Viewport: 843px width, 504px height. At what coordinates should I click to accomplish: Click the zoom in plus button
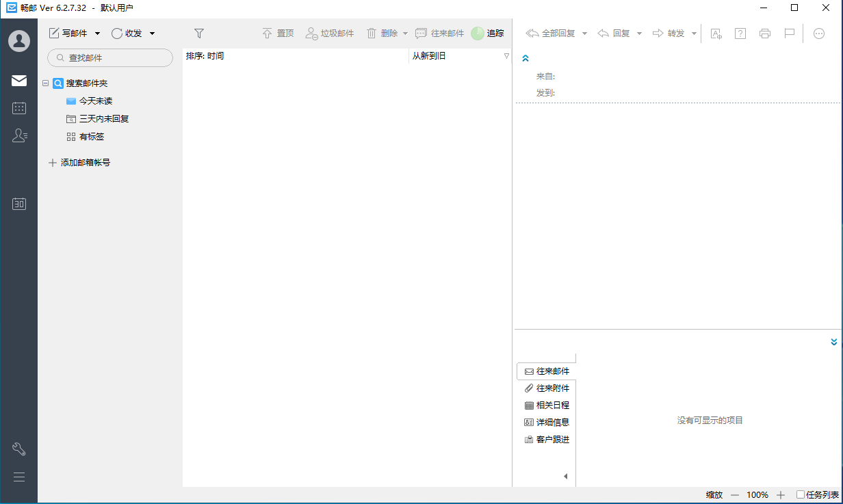(x=781, y=495)
